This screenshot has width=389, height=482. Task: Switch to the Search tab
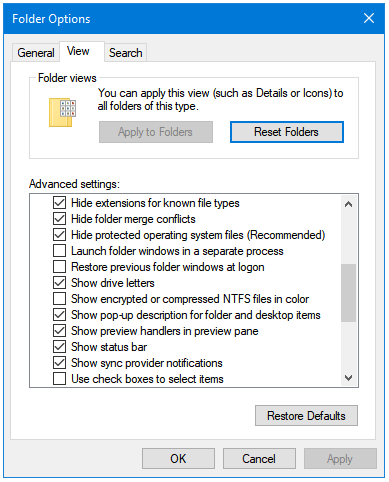click(126, 53)
